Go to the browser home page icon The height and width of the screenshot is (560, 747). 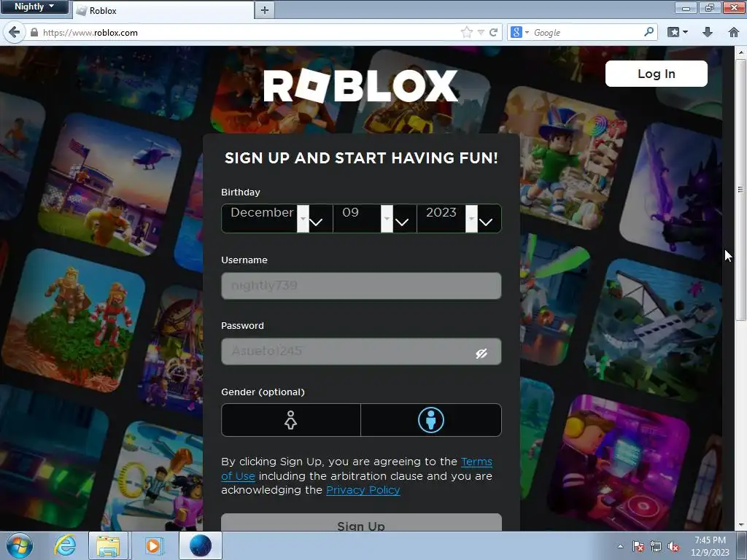734,32
